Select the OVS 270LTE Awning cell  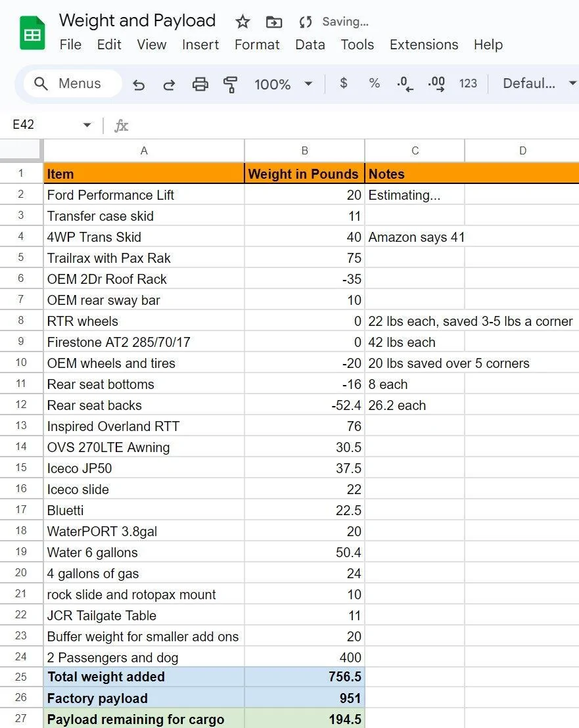[x=144, y=447]
